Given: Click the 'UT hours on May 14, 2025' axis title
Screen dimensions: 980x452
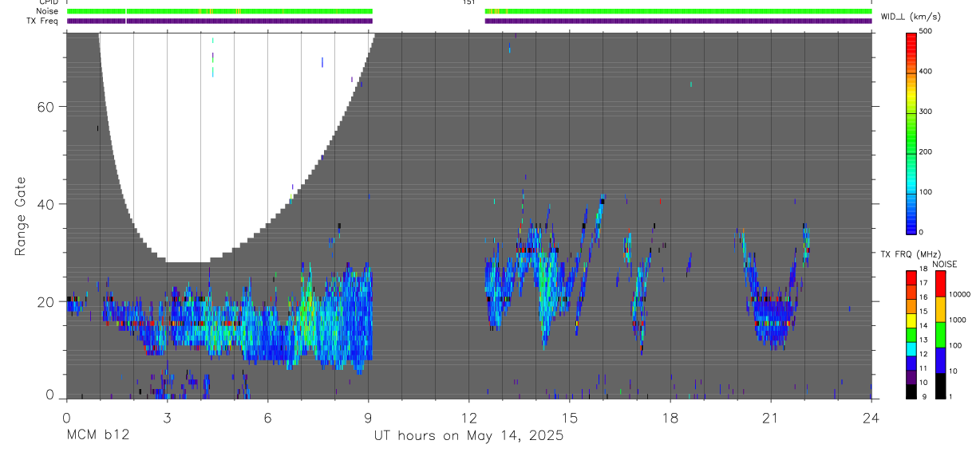Looking at the screenshot, I should click(468, 436).
